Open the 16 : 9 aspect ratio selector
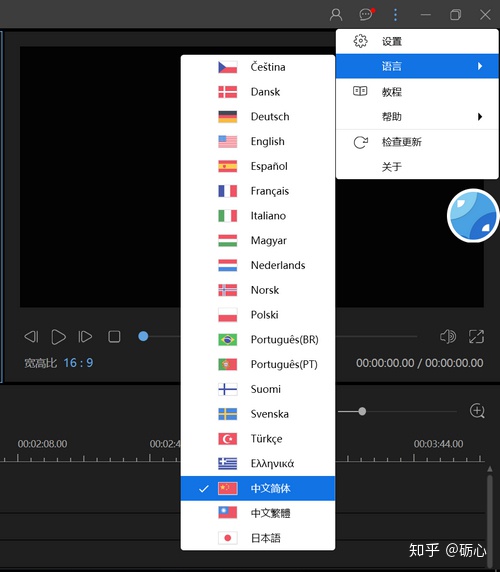The width and height of the screenshot is (500, 572). [x=78, y=363]
